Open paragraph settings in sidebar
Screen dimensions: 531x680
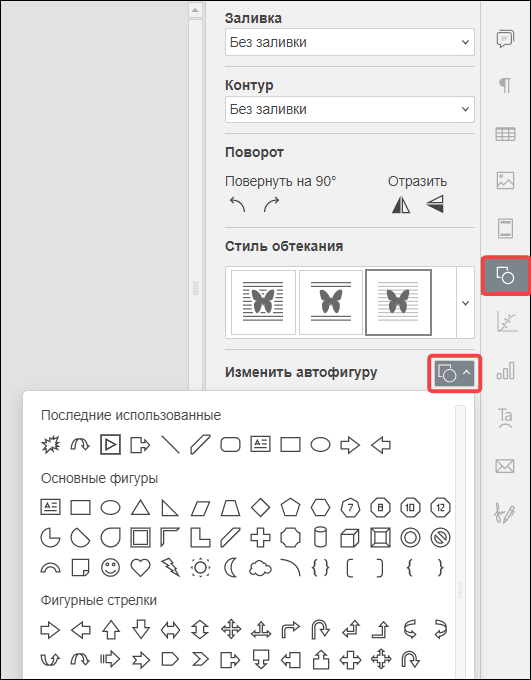coord(505,85)
